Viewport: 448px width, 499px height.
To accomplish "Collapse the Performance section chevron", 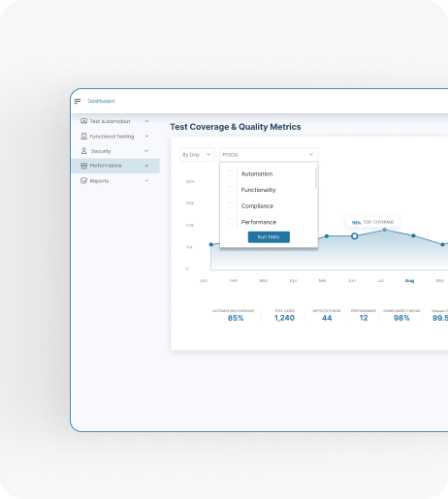I will click(x=146, y=166).
